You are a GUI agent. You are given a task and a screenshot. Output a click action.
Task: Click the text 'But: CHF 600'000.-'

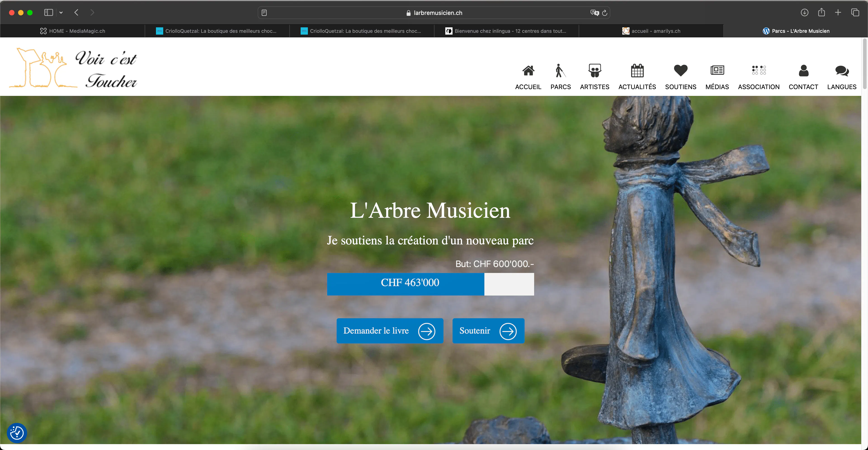point(494,264)
